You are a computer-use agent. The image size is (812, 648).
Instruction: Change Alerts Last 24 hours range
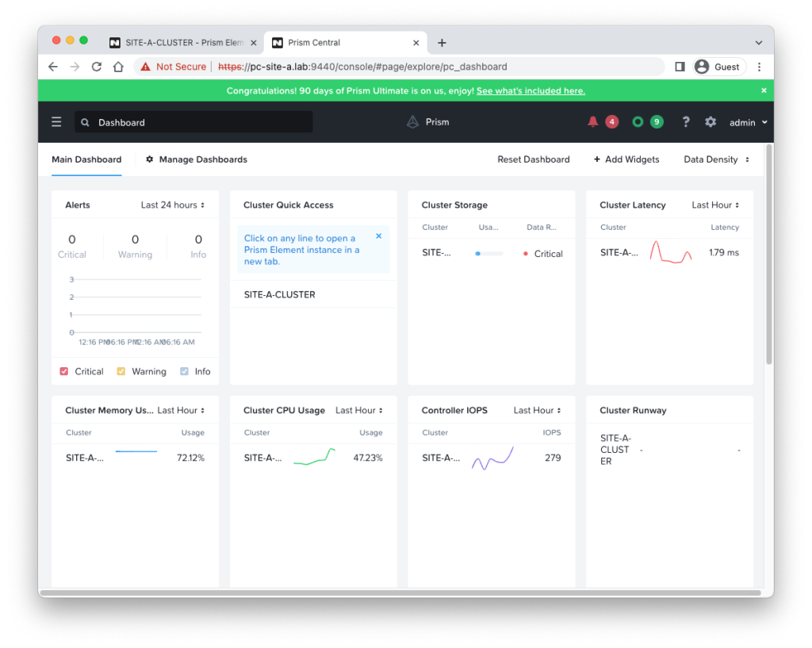pos(172,205)
